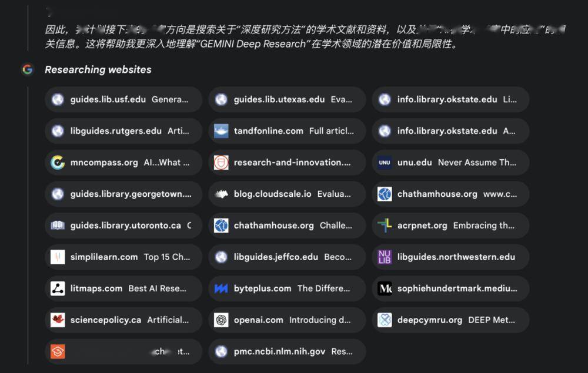Click the chathamhouse.org 'www.c...' globe icon
Image resolution: width=588 pixels, height=373 pixels.
click(x=385, y=194)
